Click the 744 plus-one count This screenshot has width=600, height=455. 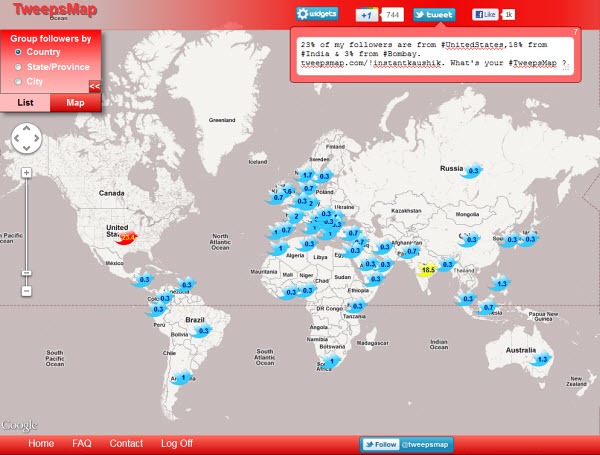393,15
